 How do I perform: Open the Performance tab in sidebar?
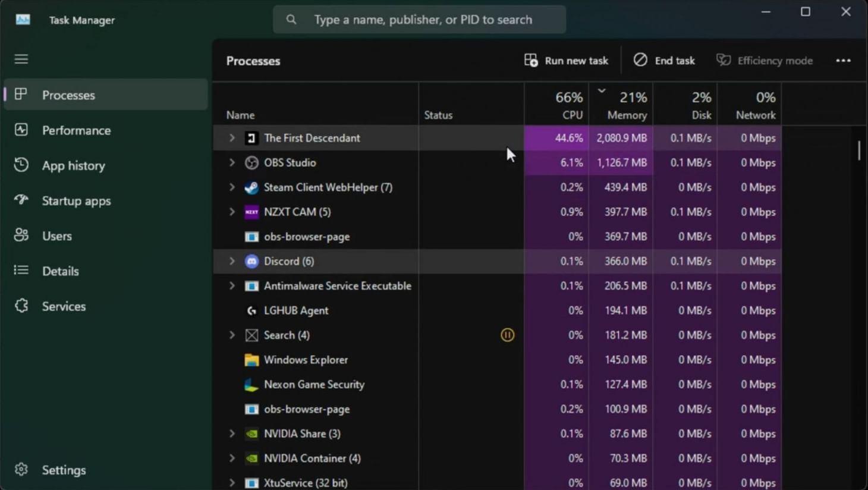(76, 130)
